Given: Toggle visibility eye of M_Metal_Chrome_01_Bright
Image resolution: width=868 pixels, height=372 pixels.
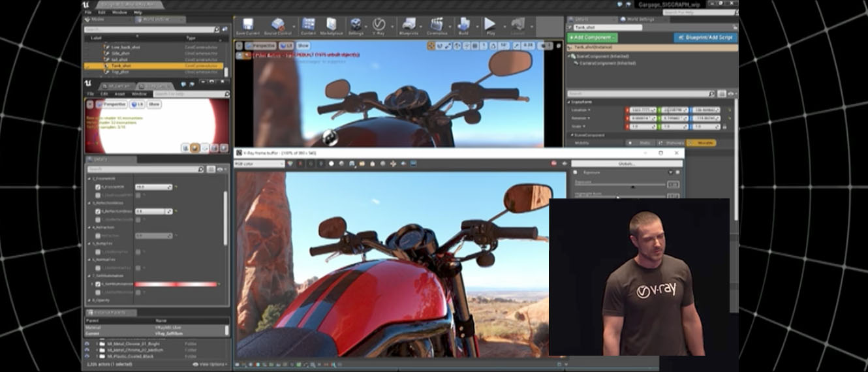Looking at the screenshot, I should coord(87,343).
